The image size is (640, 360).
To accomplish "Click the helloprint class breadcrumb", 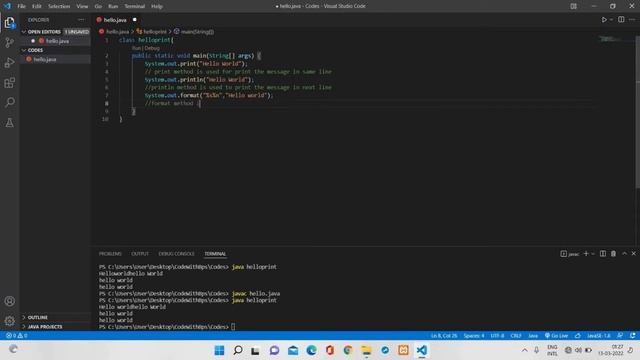I will (x=155, y=31).
